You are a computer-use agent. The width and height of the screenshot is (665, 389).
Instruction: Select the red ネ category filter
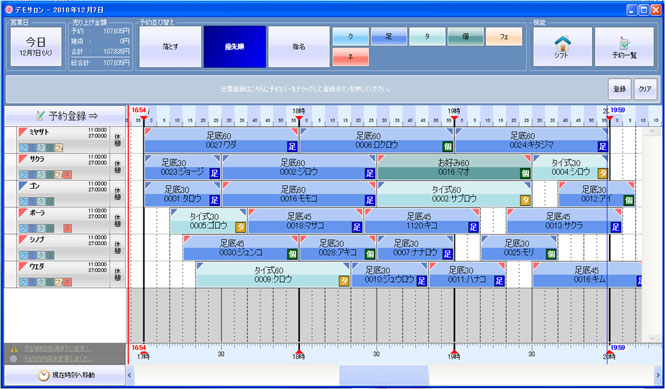pyautogui.click(x=351, y=57)
